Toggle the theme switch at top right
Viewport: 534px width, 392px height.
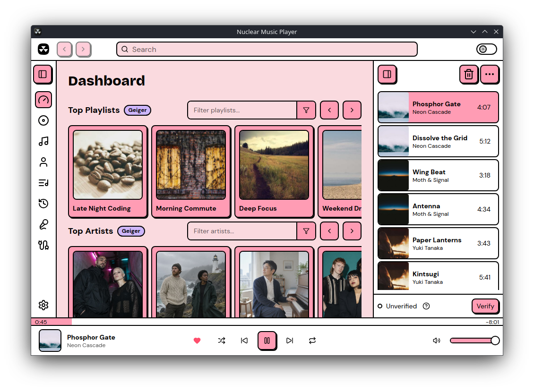pyautogui.click(x=486, y=49)
